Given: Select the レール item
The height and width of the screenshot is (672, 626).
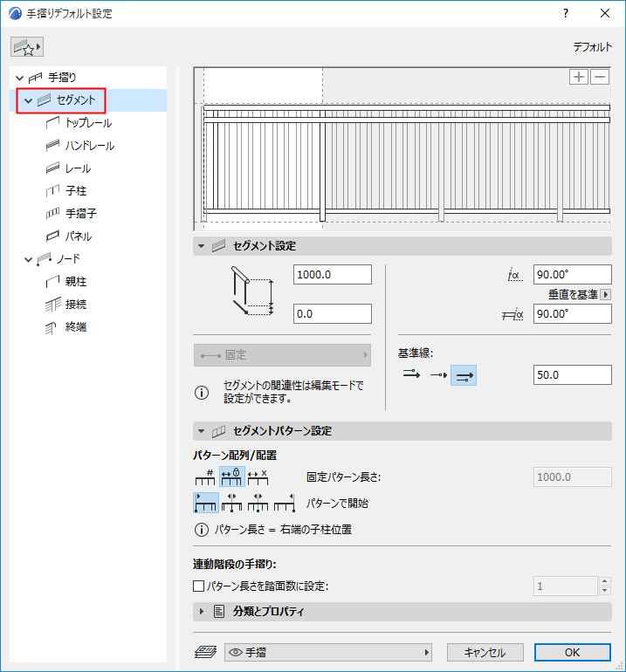Looking at the screenshot, I should point(78,168).
